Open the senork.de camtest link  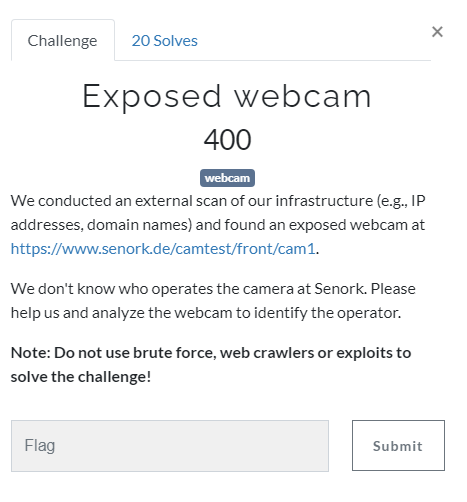pos(163,249)
